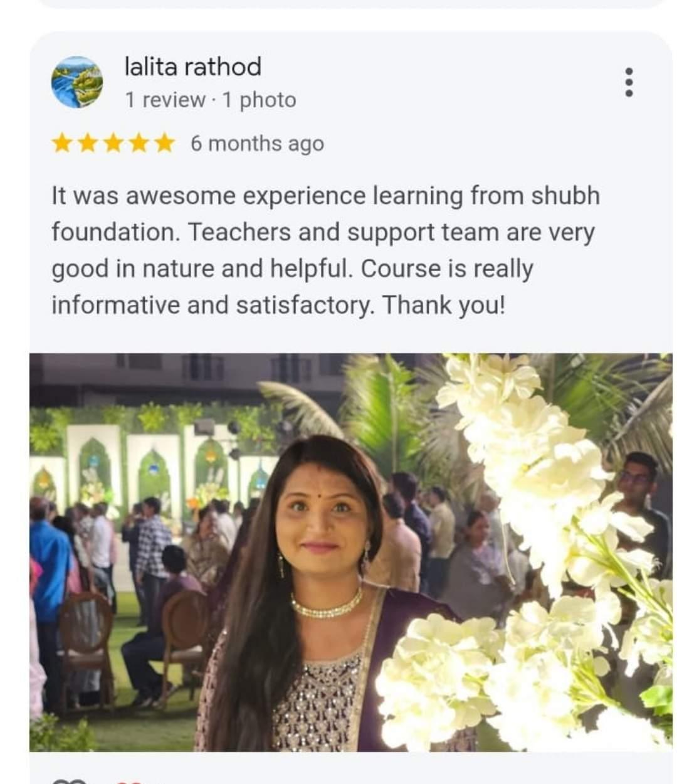
Task: Tap the first yellow rating star
Action: [x=61, y=144]
